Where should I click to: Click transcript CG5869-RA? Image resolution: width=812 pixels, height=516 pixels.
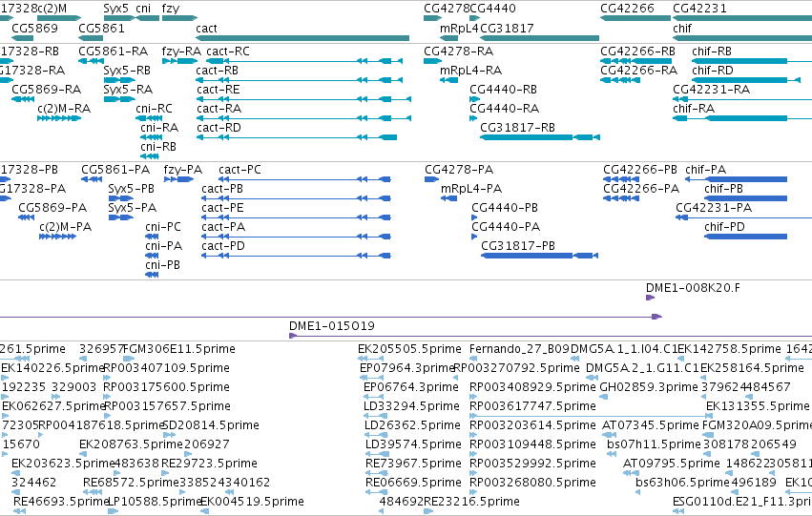pyautogui.click(x=23, y=99)
